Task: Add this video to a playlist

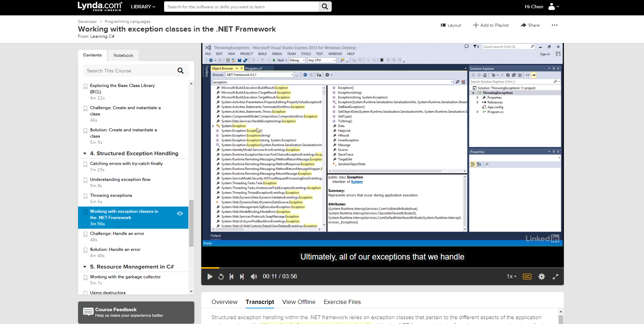Action: (x=491, y=25)
